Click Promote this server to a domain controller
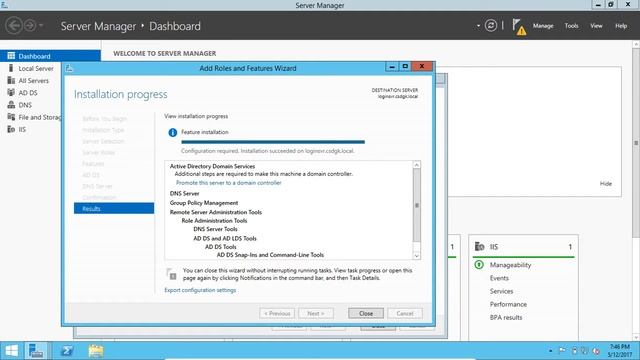Screen dimensions: 640x360 tap(229, 183)
